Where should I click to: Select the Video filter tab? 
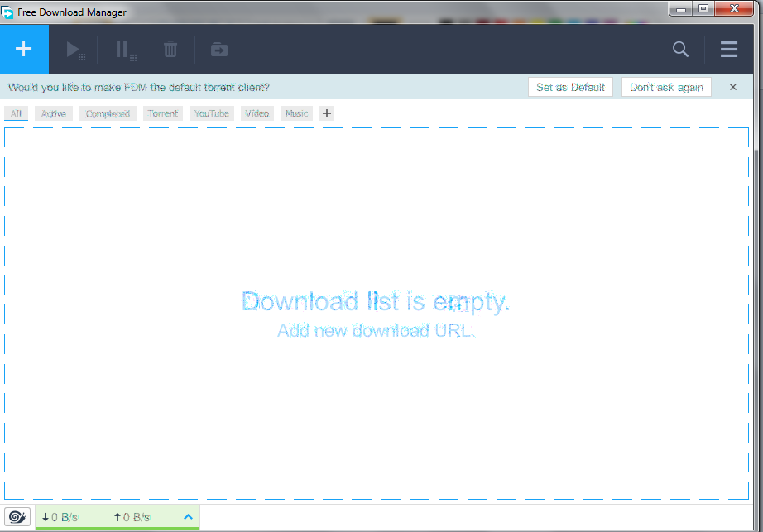(257, 113)
